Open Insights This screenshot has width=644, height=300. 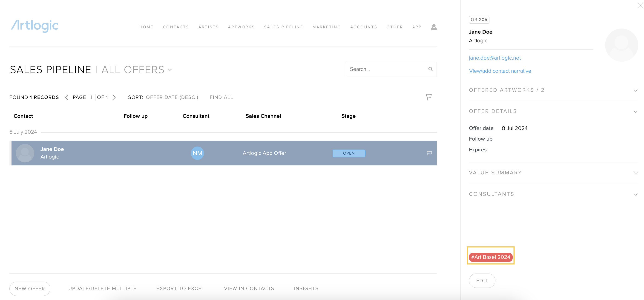306,288
